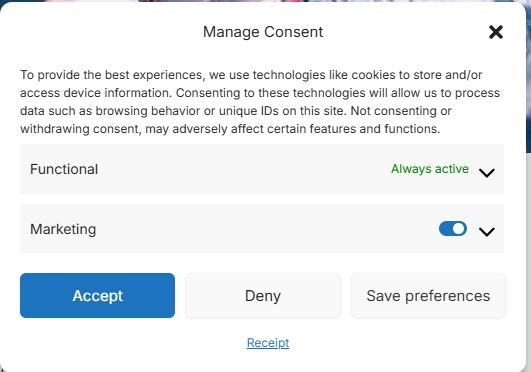This screenshot has width=531, height=372.
Task: Click the Manage Consent heading
Action: pos(263,32)
